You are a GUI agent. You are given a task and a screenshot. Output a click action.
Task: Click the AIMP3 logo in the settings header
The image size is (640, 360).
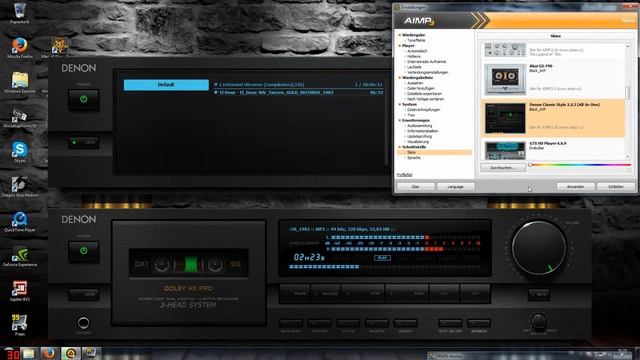point(419,21)
